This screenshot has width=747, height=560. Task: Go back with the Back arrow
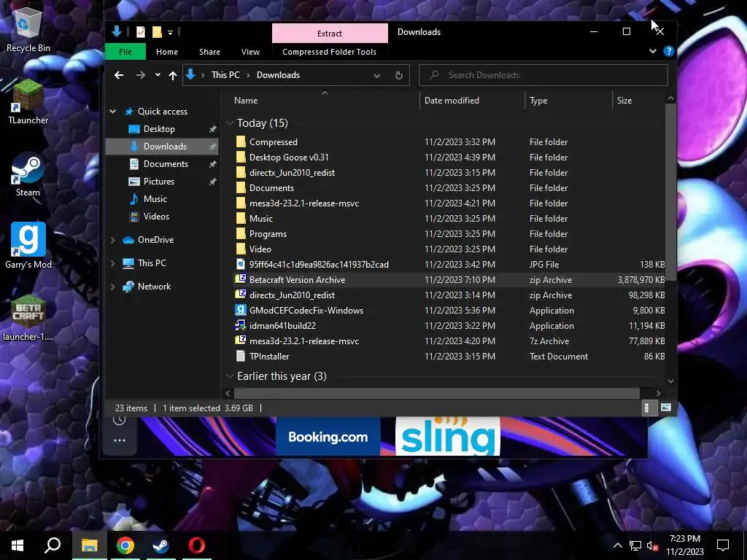pyautogui.click(x=119, y=75)
